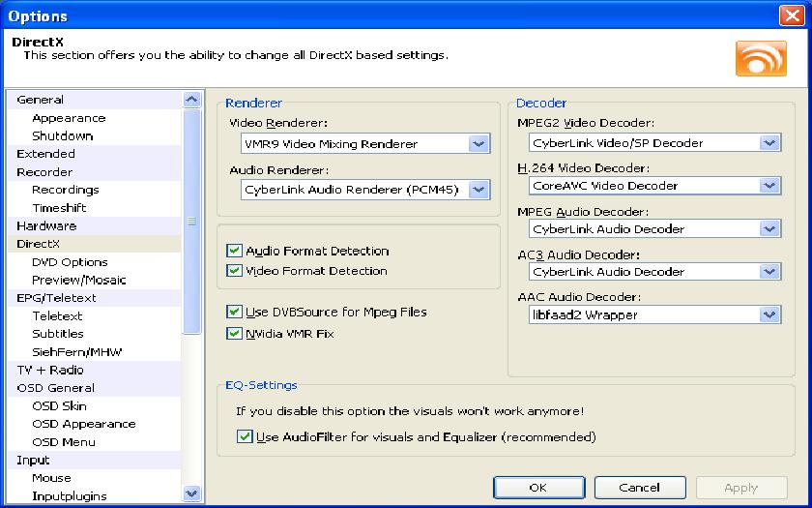Screen dimensions: 812x508
Task: Expand H.264 Video Decoder combo box
Action: pos(654,186)
